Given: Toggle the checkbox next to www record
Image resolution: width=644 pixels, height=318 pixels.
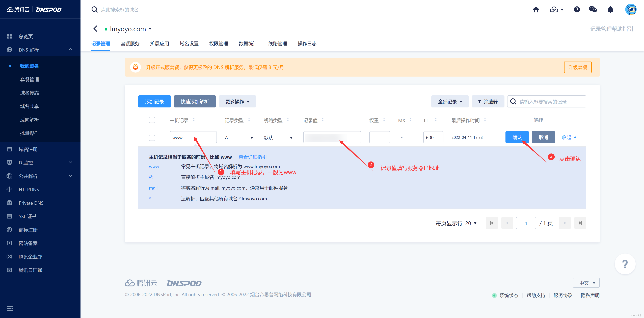Looking at the screenshot, I should [x=152, y=137].
